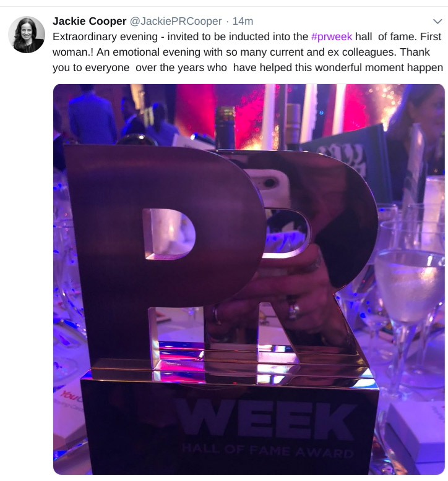Click the tweet text starting 'Extraordinary evening'
This screenshot has height=481, width=448.
[248, 52]
